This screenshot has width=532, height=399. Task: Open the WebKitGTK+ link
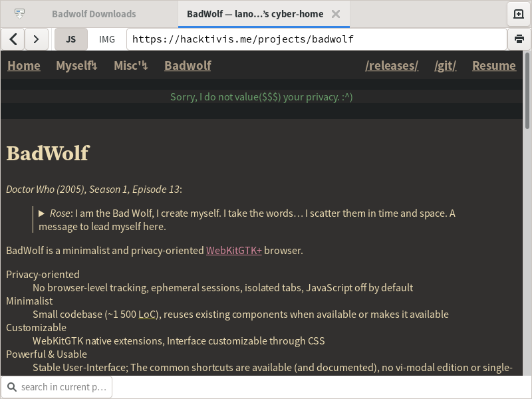click(233, 251)
